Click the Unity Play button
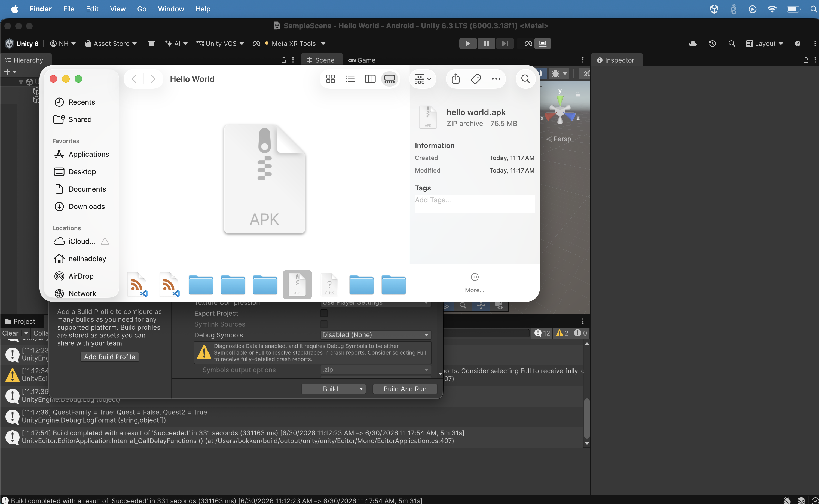The height and width of the screenshot is (504, 819). click(x=468, y=44)
